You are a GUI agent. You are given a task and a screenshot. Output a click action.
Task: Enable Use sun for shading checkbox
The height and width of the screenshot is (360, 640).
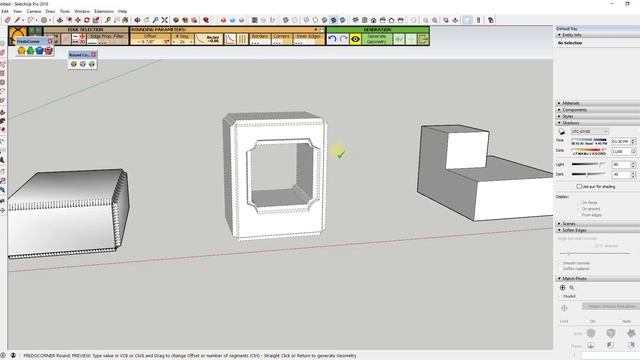(x=579, y=186)
